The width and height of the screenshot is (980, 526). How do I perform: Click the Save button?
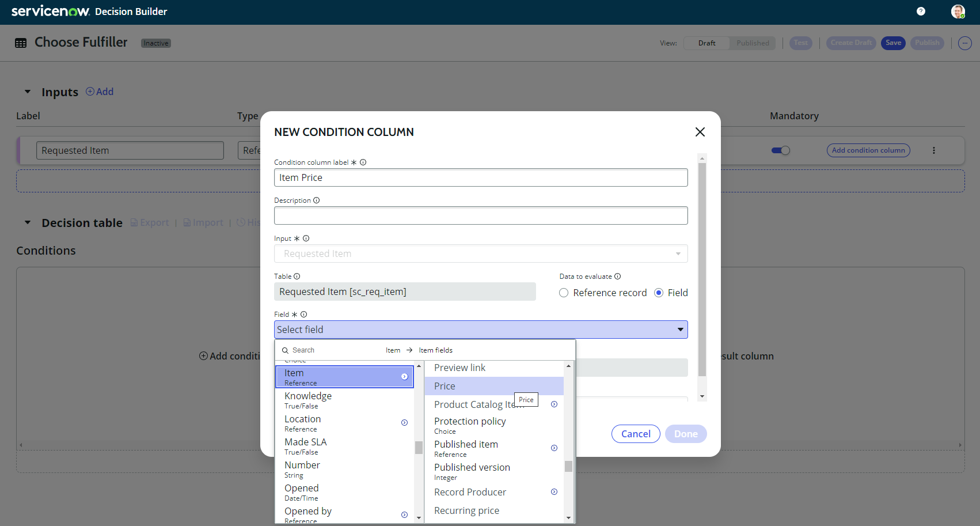[893, 43]
